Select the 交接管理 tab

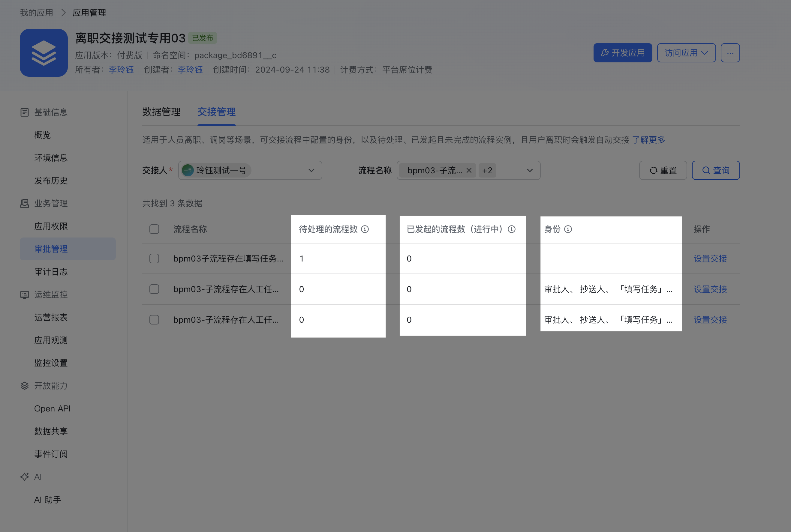coord(217,112)
